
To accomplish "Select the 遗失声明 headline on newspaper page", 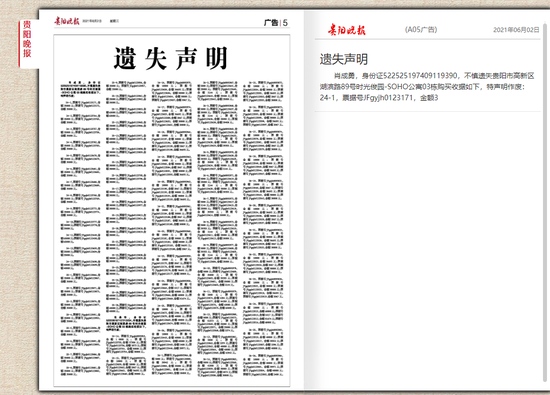I will pyautogui.click(x=171, y=58).
